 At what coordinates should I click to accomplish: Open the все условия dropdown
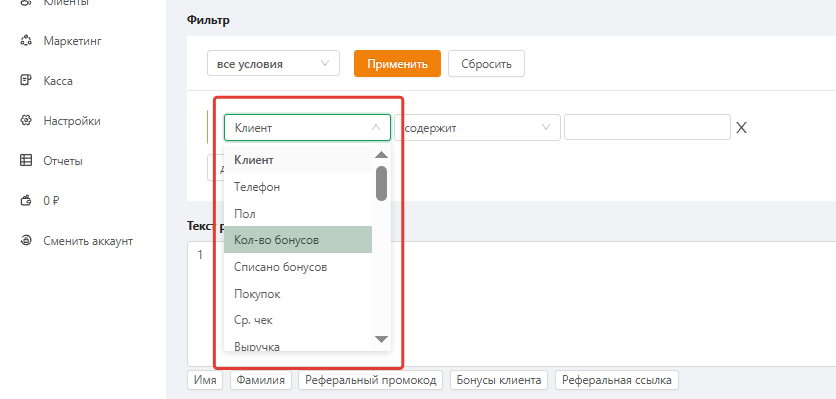[273, 63]
